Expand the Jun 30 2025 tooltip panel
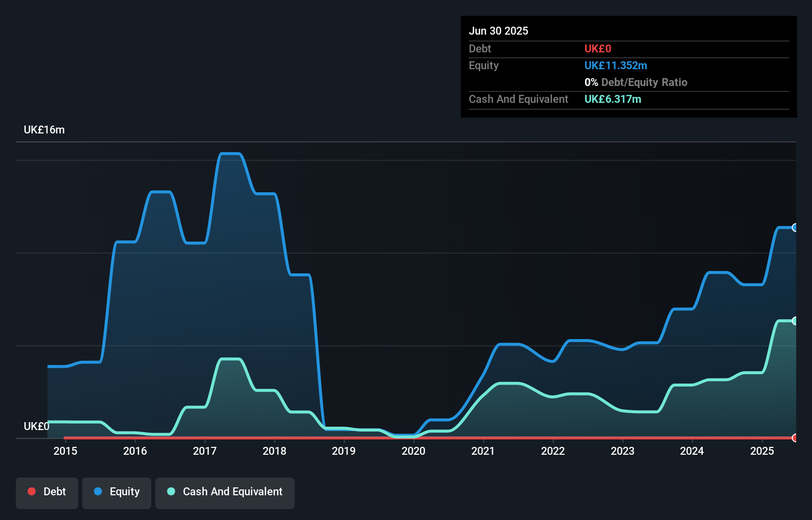 click(498, 31)
